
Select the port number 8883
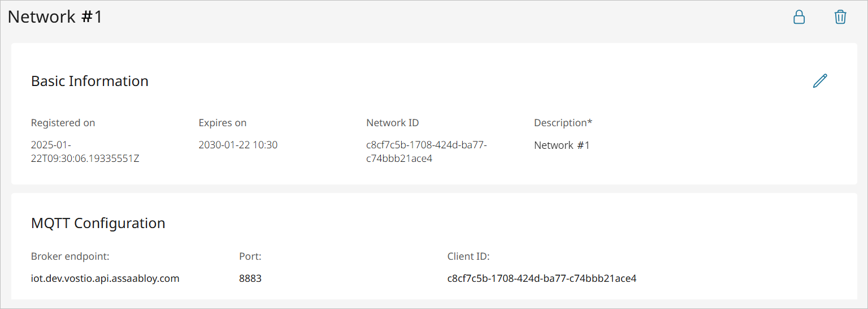tap(250, 278)
